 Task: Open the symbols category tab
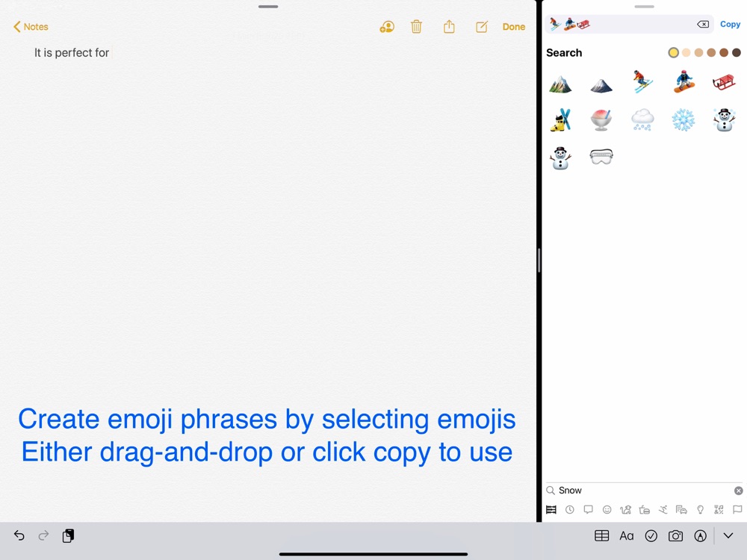tap(719, 509)
